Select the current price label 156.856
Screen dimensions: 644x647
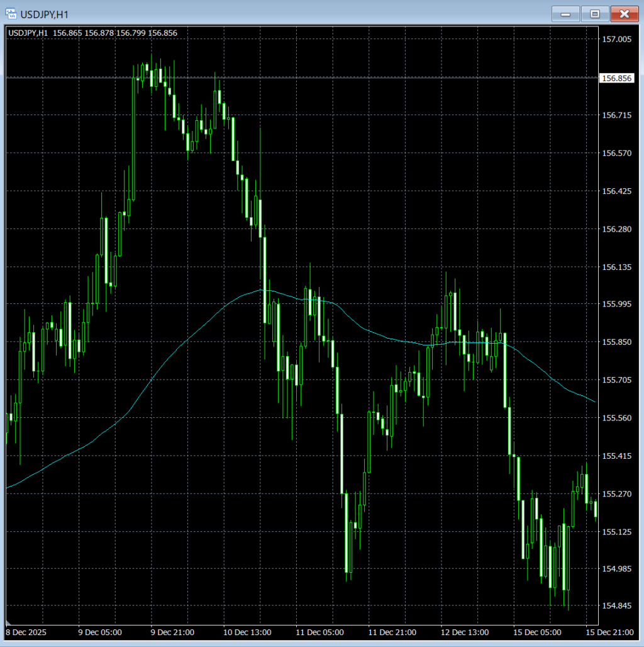click(616, 79)
